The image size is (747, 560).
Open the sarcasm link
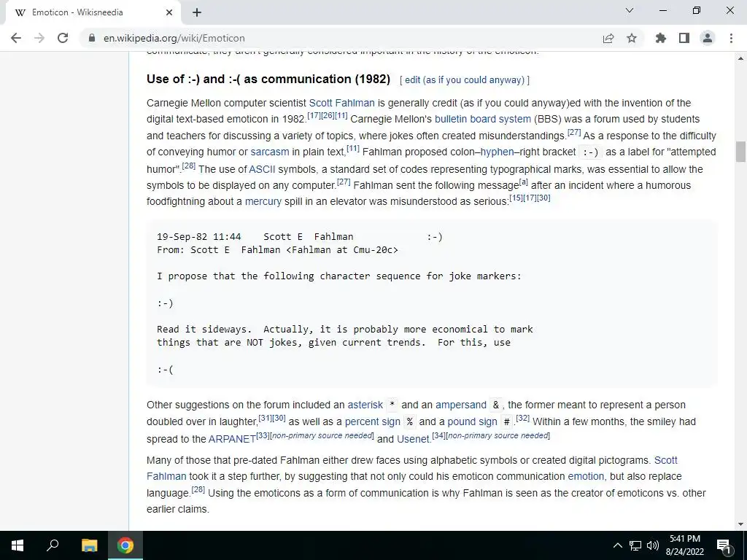(x=270, y=152)
